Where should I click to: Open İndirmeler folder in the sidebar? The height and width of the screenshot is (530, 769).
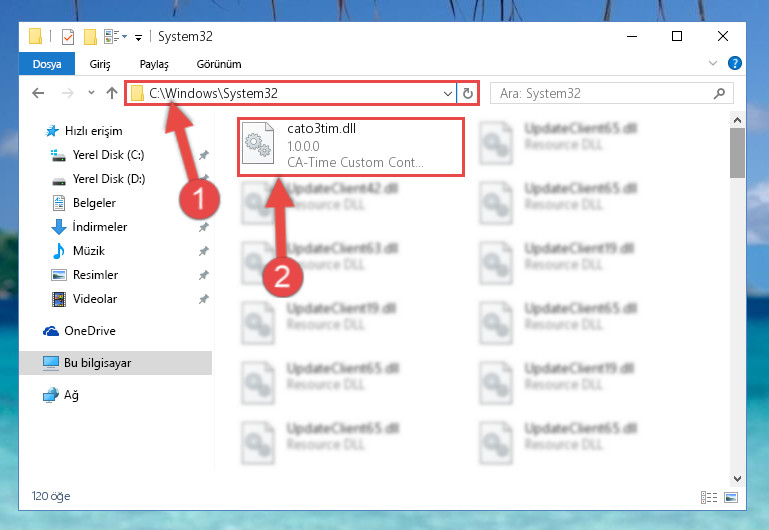(x=89, y=227)
